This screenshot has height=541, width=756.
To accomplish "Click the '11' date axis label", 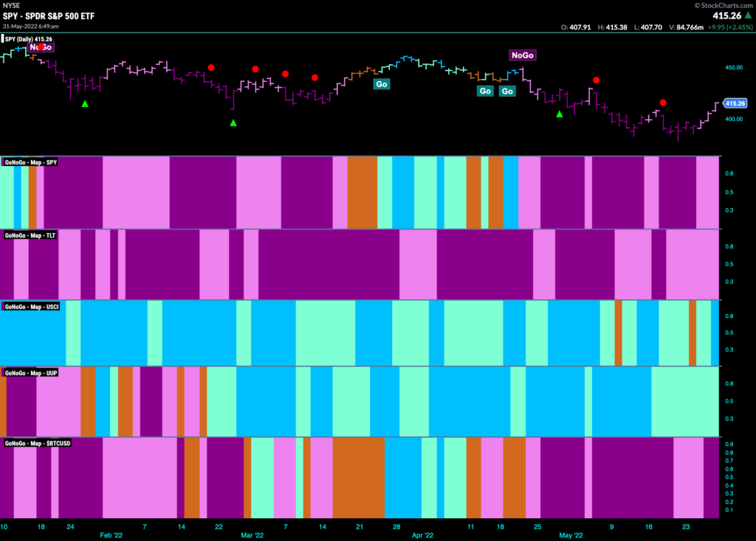I will pos(470,526).
